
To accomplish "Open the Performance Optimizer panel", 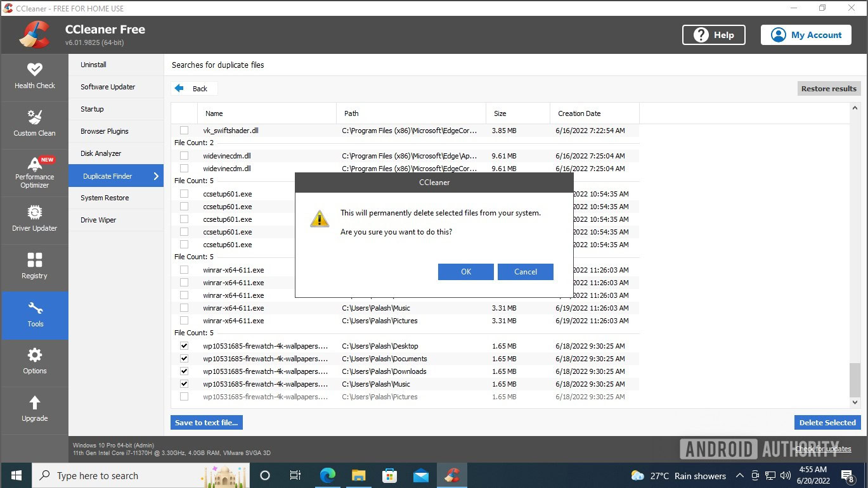I will tap(34, 172).
